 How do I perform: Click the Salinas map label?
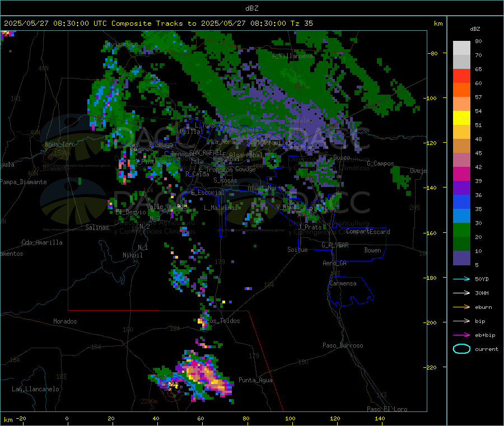97,227
